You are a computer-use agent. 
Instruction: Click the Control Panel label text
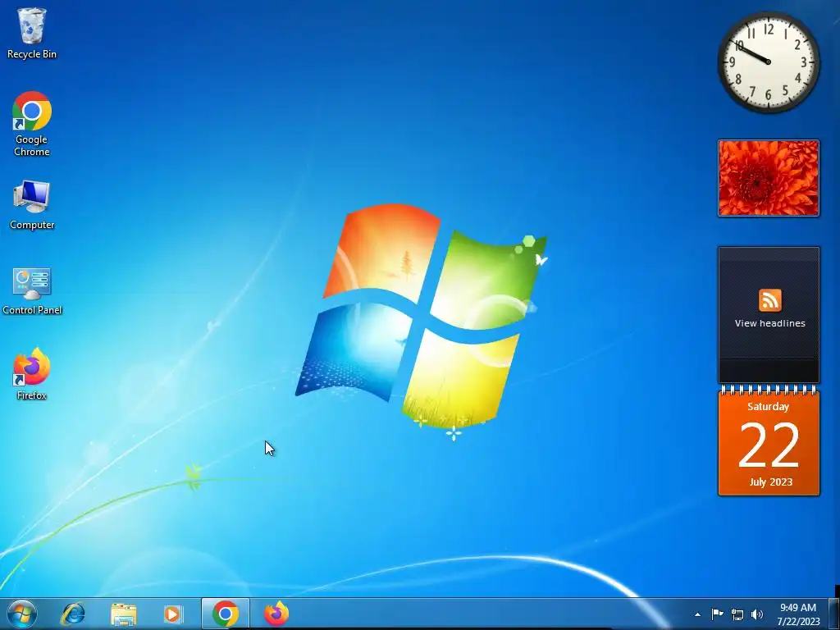(32, 310)
